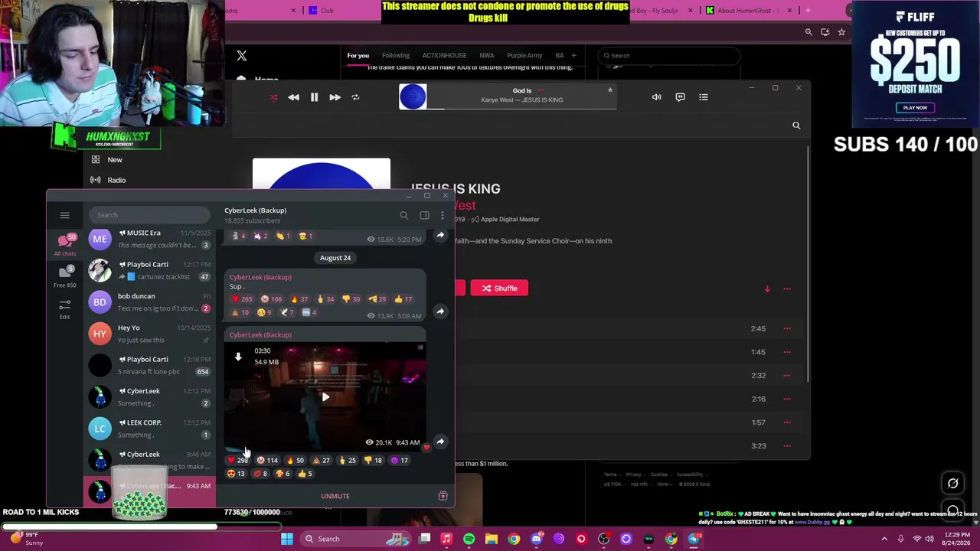Open more options for JESUS IS KING album
980x551 pixels.
click(787, 289)
